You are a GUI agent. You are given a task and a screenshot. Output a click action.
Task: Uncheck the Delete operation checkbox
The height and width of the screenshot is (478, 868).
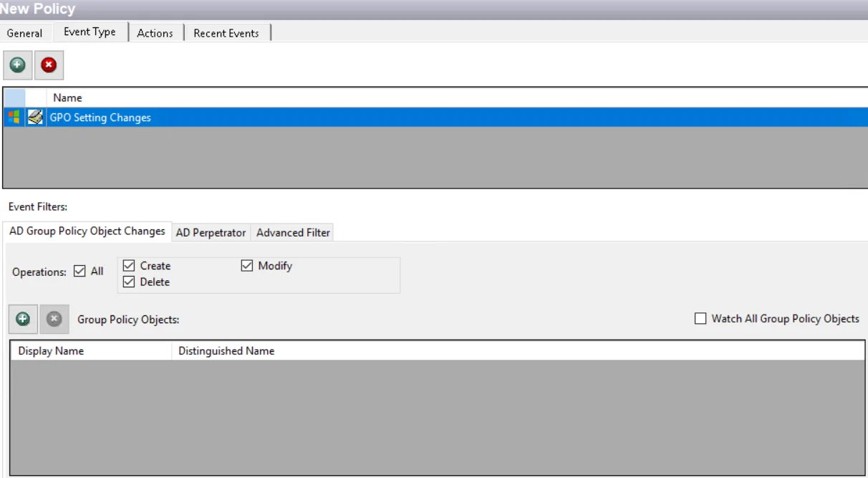click(129, 282)
